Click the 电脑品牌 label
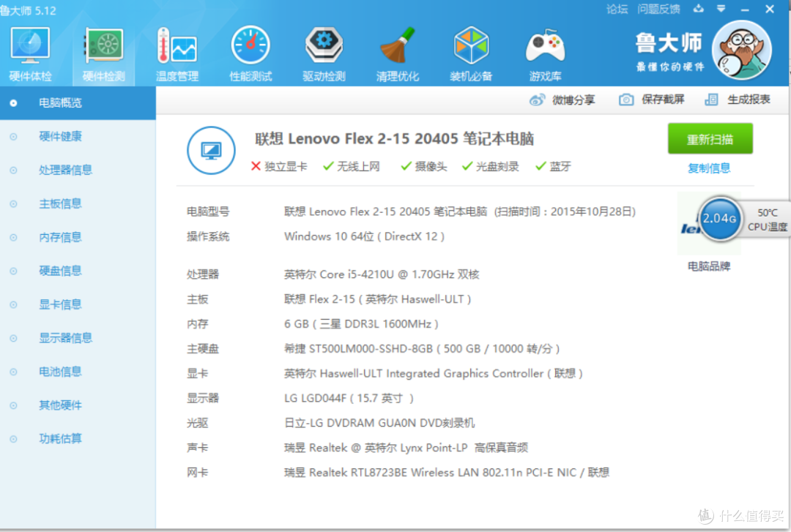Viewport: 791px width, 532px height. tap(709, 266)
